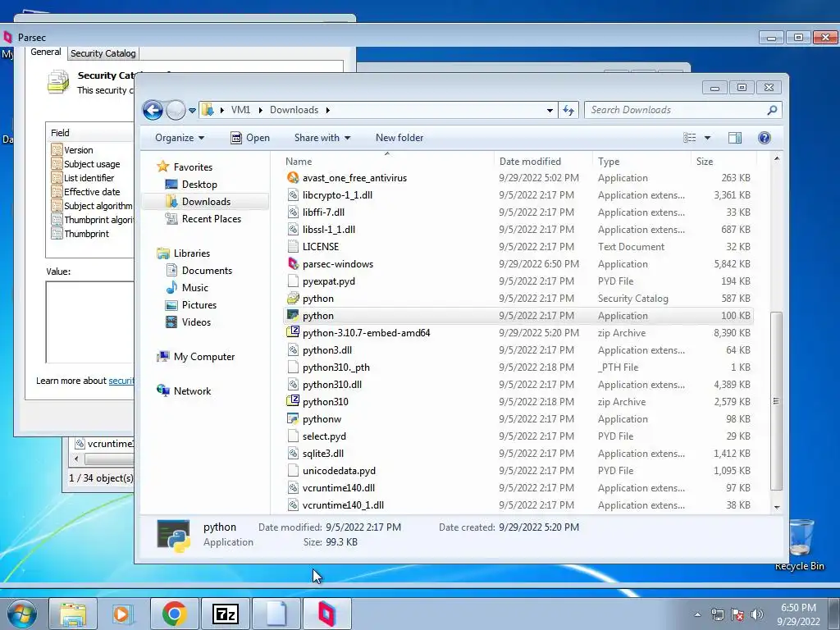Click the Open toolbar button
This screenshot has width=840, height=630.
pyautogui.click(x=250, y=138)
